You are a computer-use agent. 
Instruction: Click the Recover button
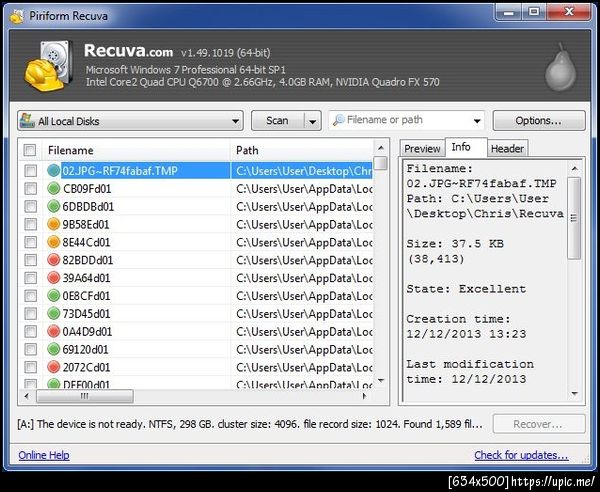pyautogui.click(x=539, y=424)
